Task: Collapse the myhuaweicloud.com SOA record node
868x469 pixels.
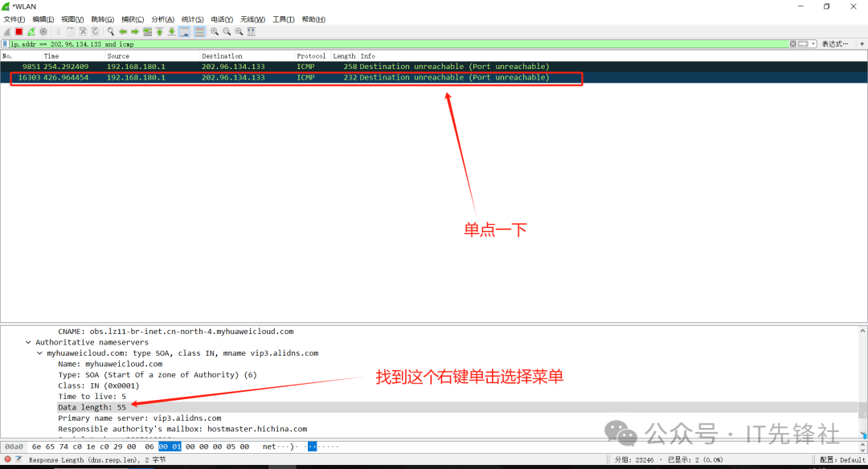Action: coord(40,353)
